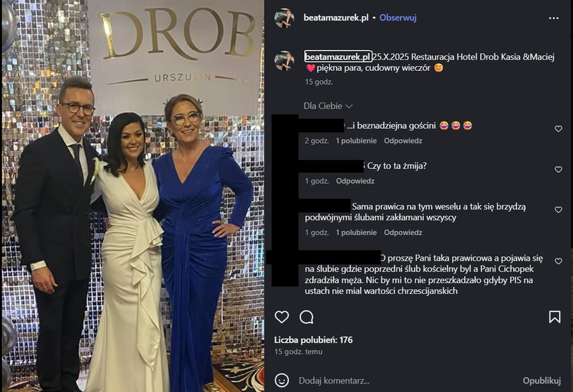Open emoji picker in comment box

tap(282, 380)
